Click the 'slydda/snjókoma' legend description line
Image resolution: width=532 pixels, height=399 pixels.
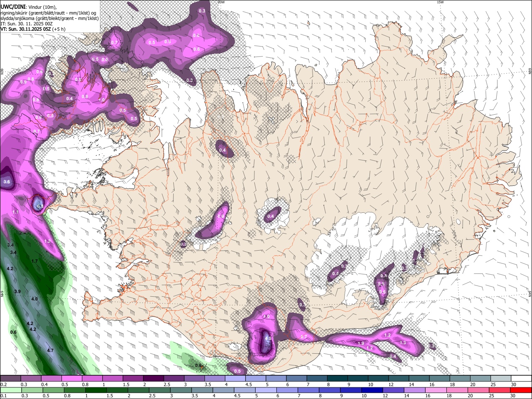[x=49, y=18]
